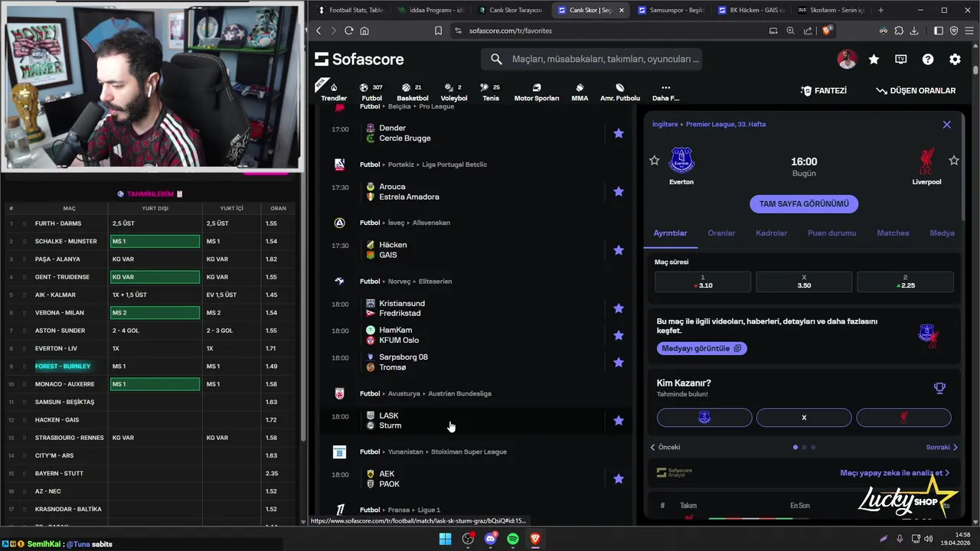Open Discord from the taskbar
Image resolution: width=980 pixels, height=551 pixels.
(491, 539)
